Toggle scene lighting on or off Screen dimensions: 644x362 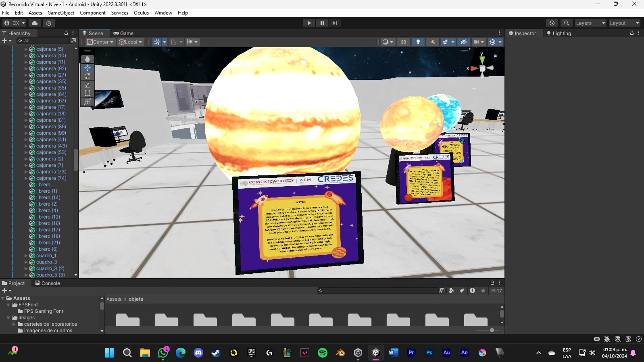(418, 42)
